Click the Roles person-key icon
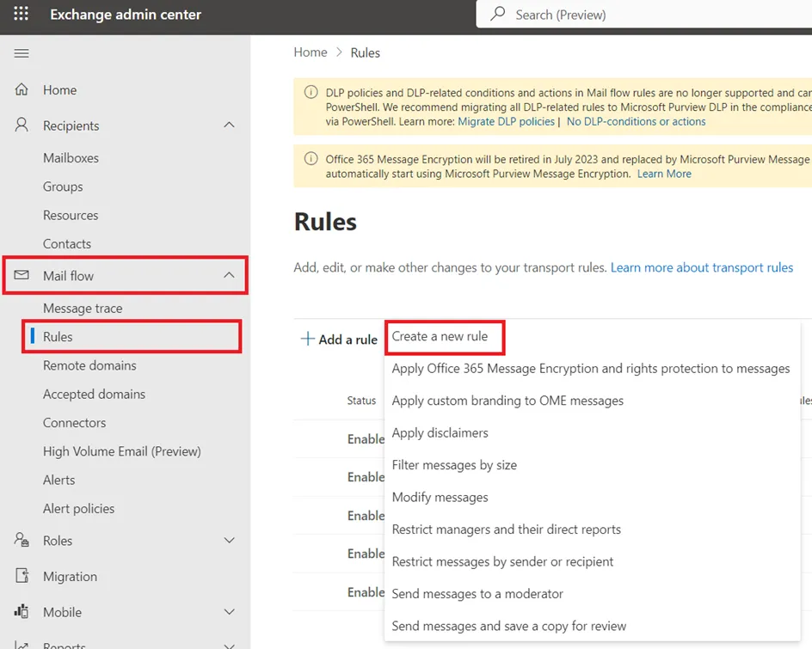The width and height of the screenshot is (812, 649). pyautogui.click(x=22, y=541)
